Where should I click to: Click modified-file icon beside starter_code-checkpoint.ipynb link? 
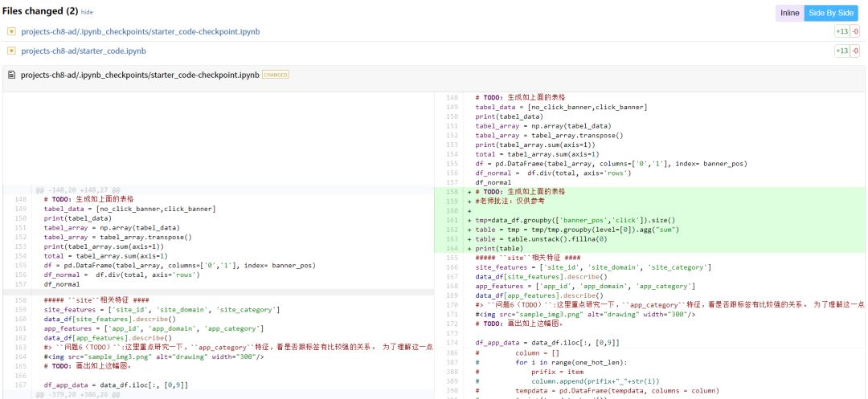point(11,31)
